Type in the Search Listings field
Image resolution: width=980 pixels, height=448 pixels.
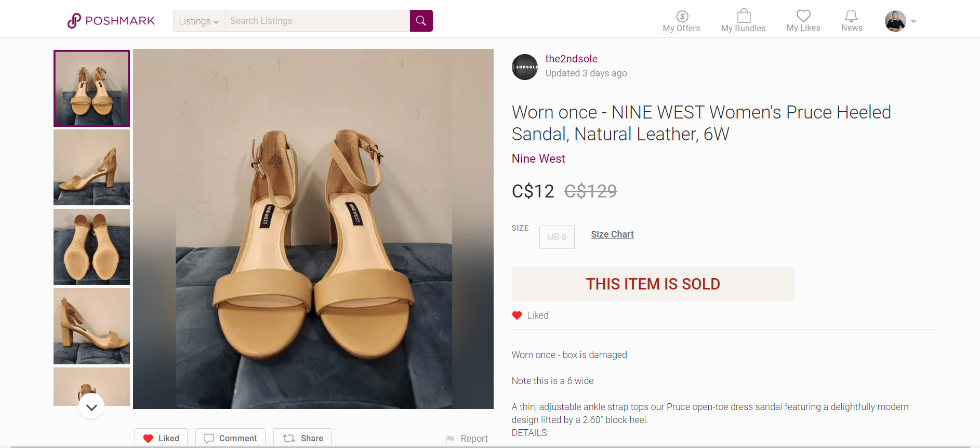coord(317,21)
